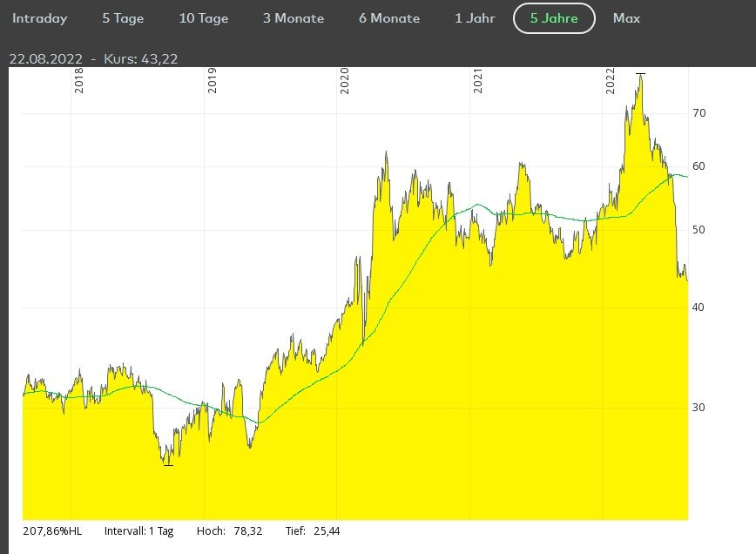Click the date 22.08.2022 label
The height and width of the screenshot is (554, 756).
point(46,59)
